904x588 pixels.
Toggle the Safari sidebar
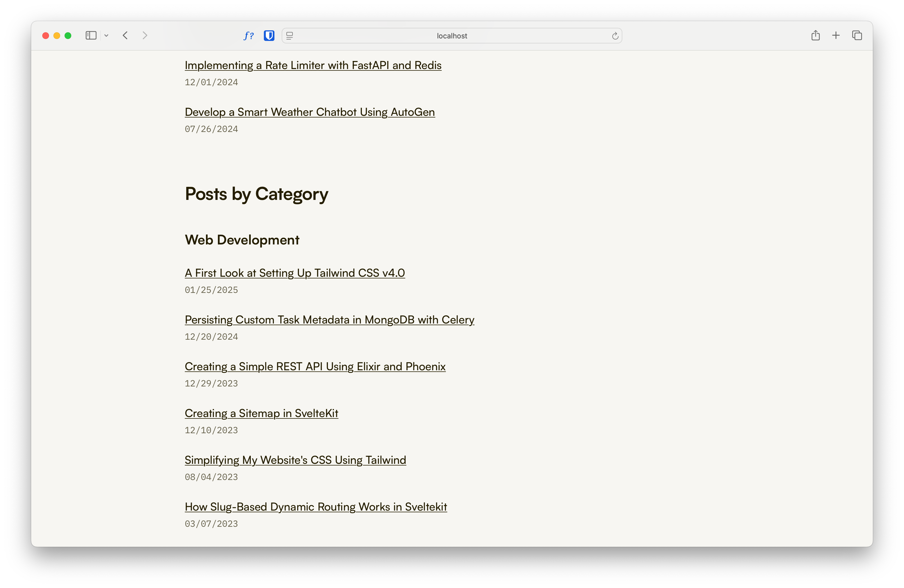(x=91, y=35)
